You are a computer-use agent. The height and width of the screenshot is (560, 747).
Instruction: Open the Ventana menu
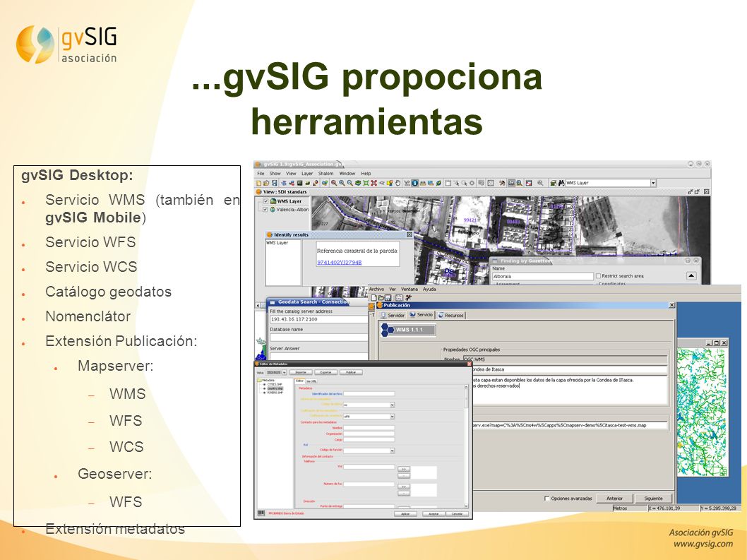410,290
